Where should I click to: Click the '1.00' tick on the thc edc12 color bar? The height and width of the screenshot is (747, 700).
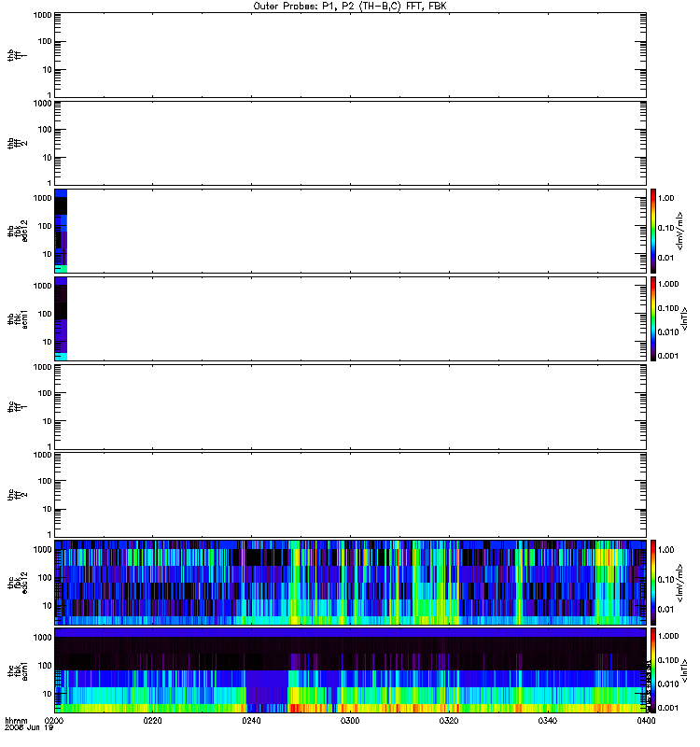click(665, 550)
